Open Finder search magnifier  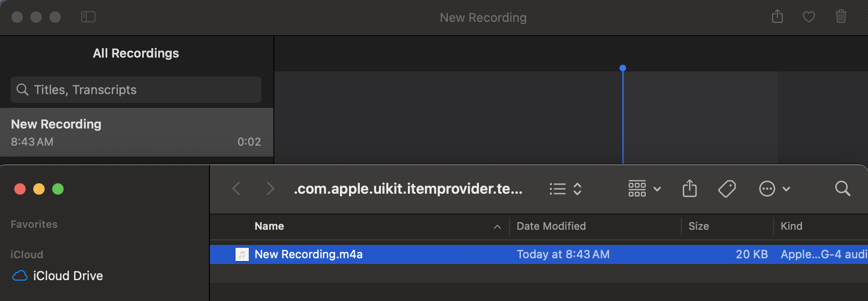point(842,189)
